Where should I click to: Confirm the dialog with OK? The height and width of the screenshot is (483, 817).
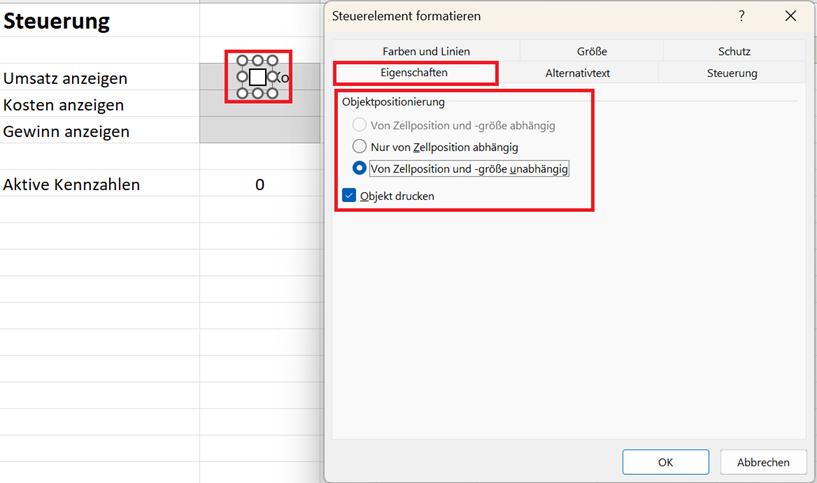coord(665,462)
